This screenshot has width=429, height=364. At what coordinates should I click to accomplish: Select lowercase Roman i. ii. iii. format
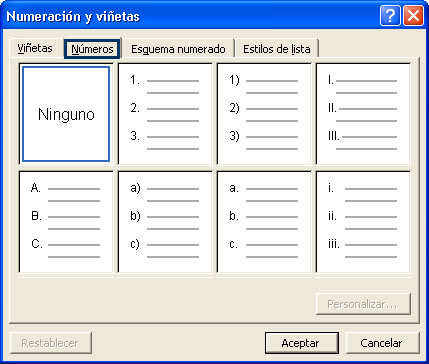click(363, 222)
